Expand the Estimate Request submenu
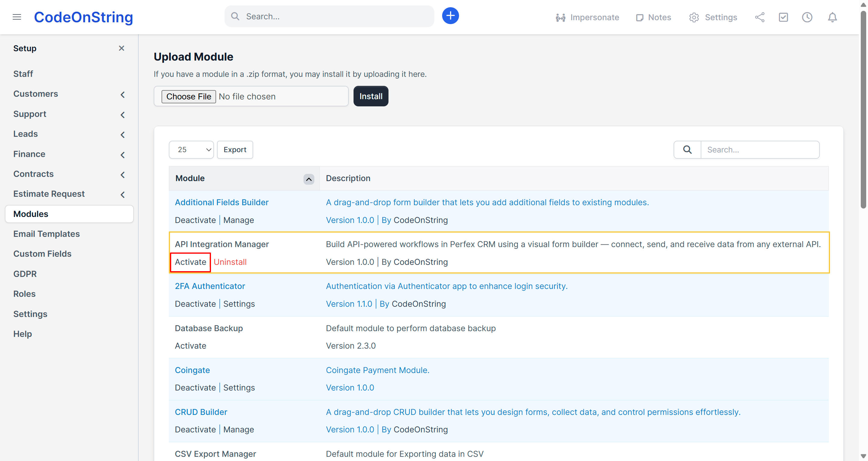This screenshot has width=868, height=461. [123, 194]
